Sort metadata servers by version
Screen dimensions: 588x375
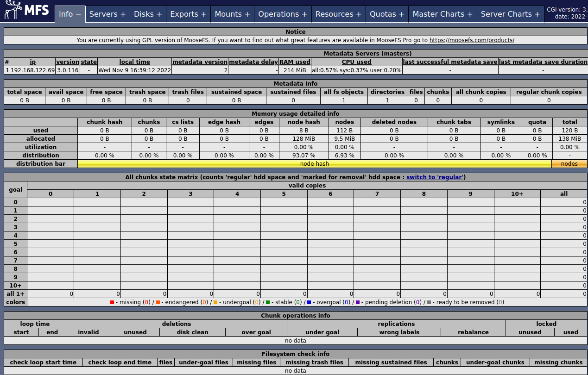coord(68,62)
